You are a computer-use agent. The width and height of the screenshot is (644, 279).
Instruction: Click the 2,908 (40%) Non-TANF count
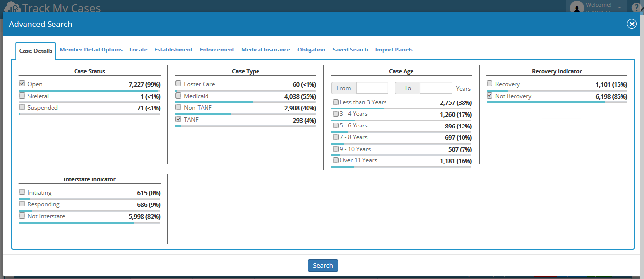[300, 108]
